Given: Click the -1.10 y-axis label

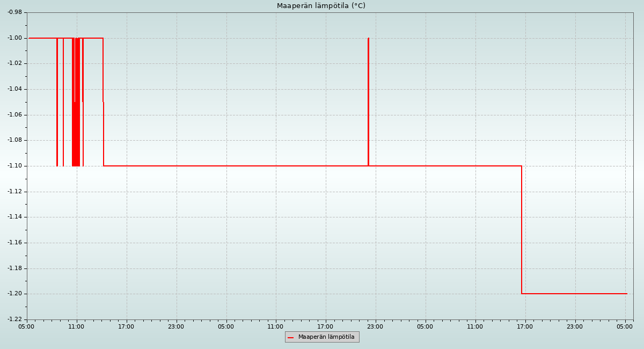Looking at the screenshot, I should pyautogui.click(x=14, y=166).
